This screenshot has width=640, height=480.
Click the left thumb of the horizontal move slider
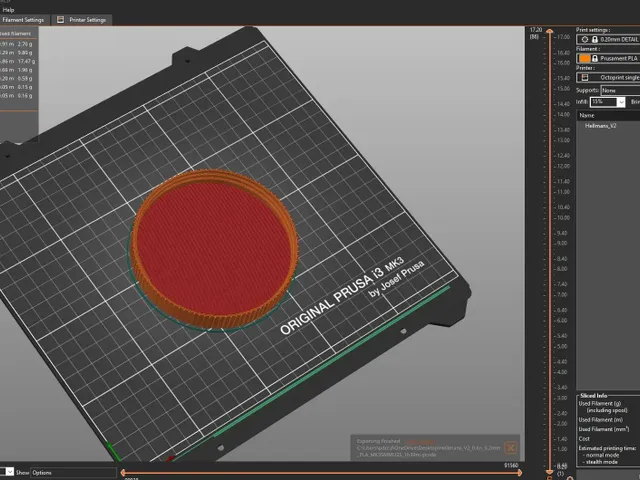coord(123,473)
